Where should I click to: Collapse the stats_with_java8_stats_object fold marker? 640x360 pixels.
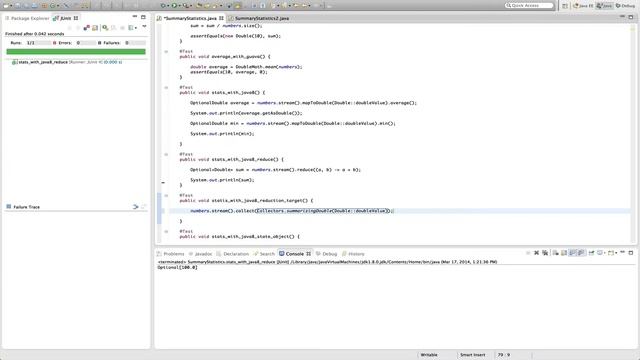pos(166,231)
